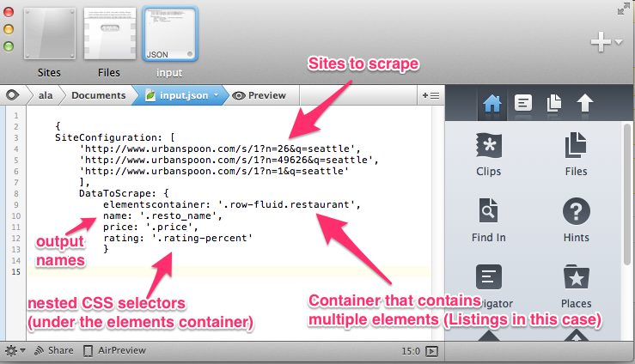Open the Clips sidebar tool
Viewport: 635px width, 364px height.
488,155
